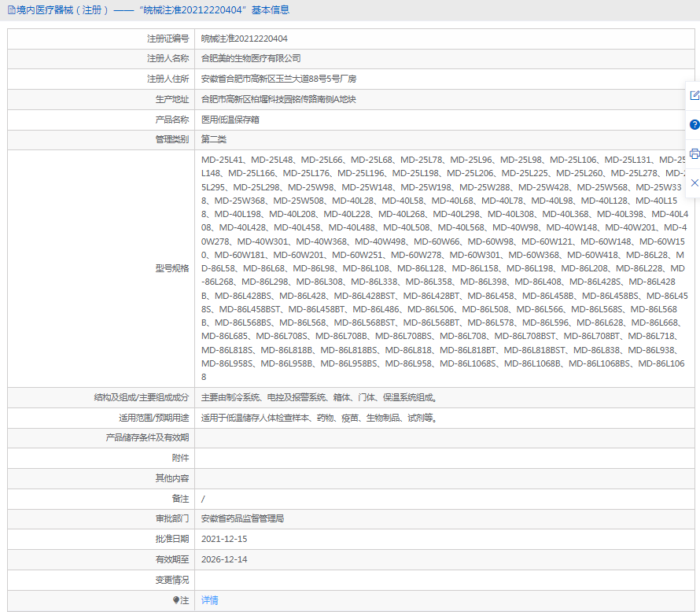Click approving department 安徽省药品监督管理局
Image resolution: width=700 pixels, height=612 pixels.
click(242, 518)
